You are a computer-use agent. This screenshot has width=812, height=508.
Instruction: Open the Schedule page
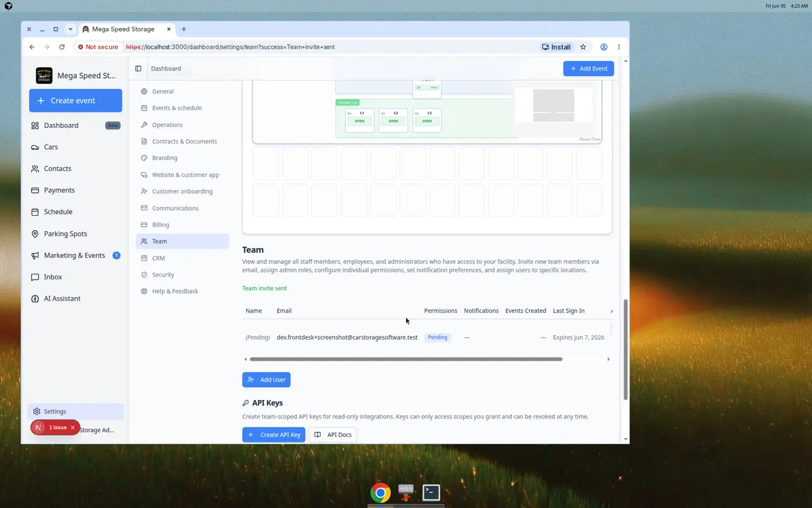click(x=75, y=211)
